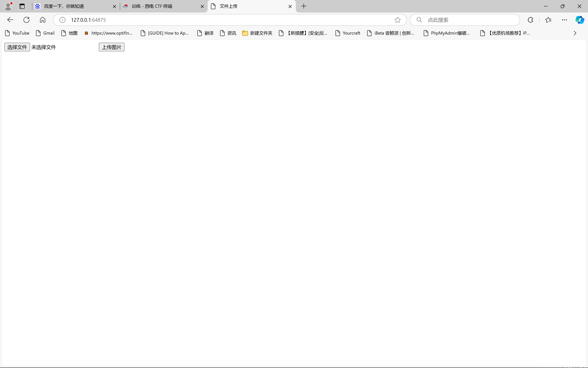Restore down the browser window
588x368 pixels.
click(562, 6)
